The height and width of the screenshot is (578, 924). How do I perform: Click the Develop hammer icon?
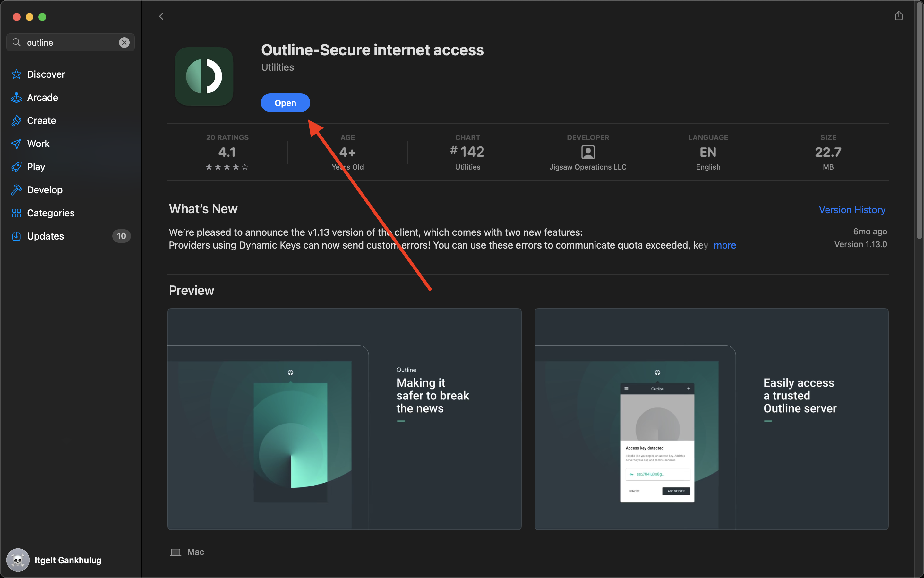pyautogui.click(x=16, y=189)
